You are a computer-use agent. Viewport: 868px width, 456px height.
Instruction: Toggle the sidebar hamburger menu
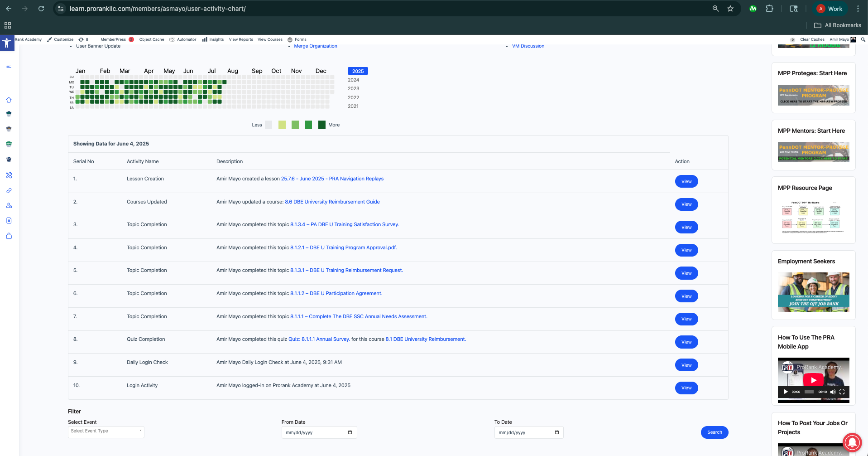click(9, 67)
